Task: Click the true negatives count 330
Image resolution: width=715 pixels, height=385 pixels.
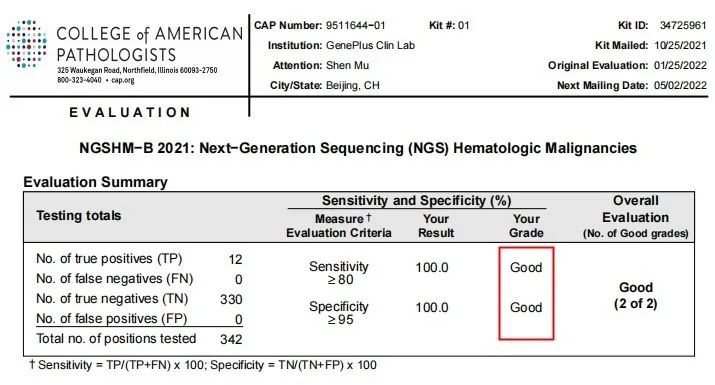Action: click(x=231, y=299)
